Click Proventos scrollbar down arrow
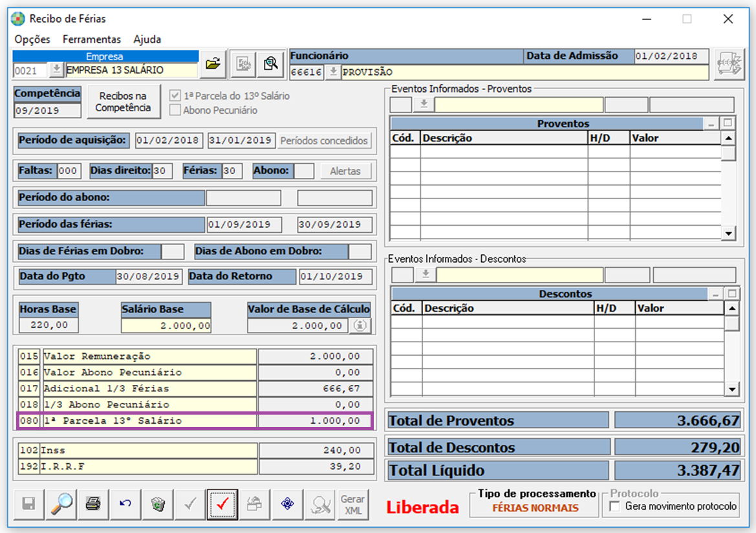Screen dimensions: 756x533 729,234
